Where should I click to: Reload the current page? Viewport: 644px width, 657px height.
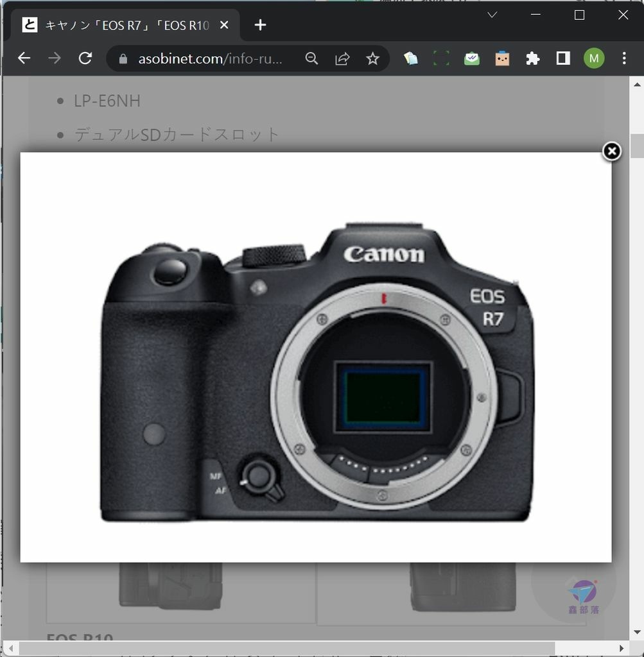[85, 58]
